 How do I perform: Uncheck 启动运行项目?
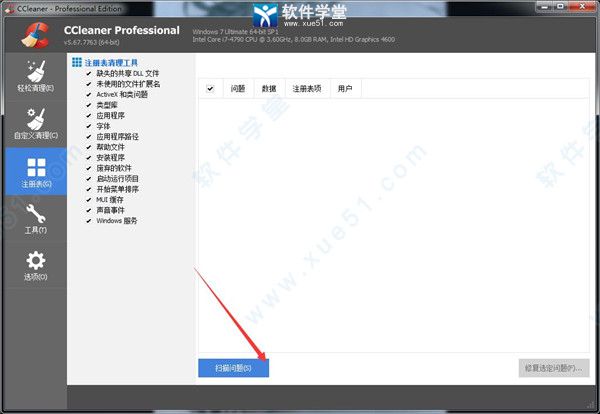click(89, 178)
